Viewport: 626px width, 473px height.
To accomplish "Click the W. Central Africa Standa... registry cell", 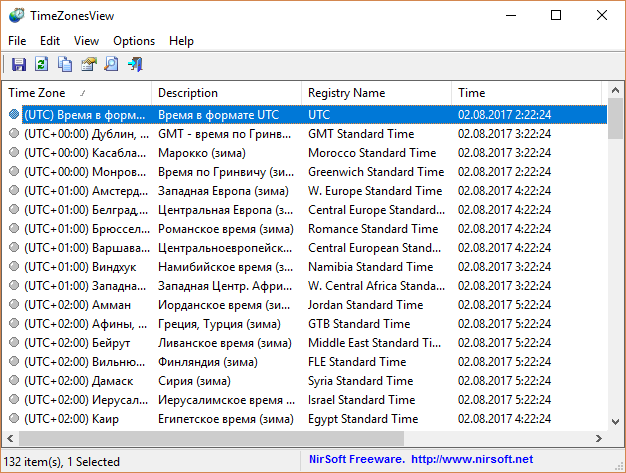I will [376, 285].
